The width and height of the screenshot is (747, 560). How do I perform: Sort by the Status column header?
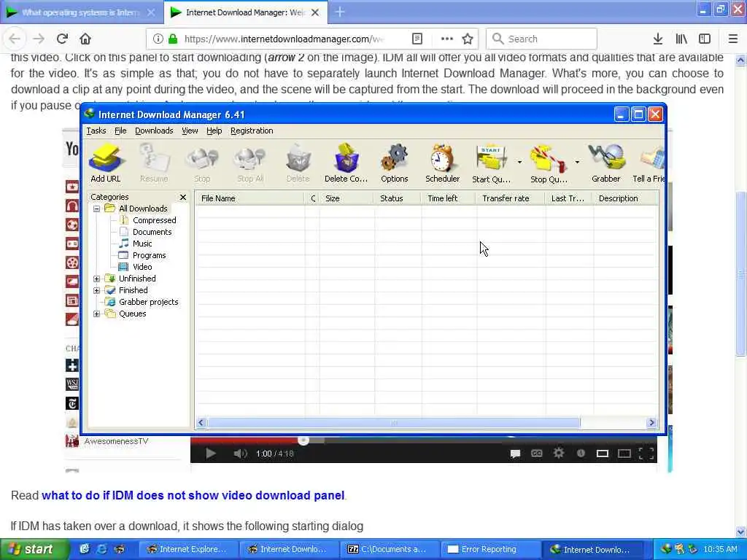point(398,198)
